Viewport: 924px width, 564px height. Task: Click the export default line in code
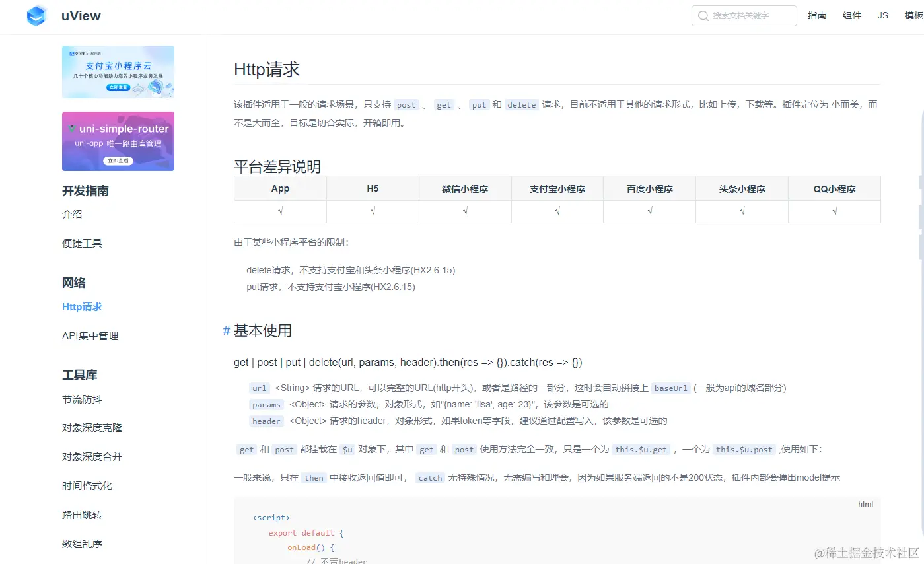pos(306,533)
